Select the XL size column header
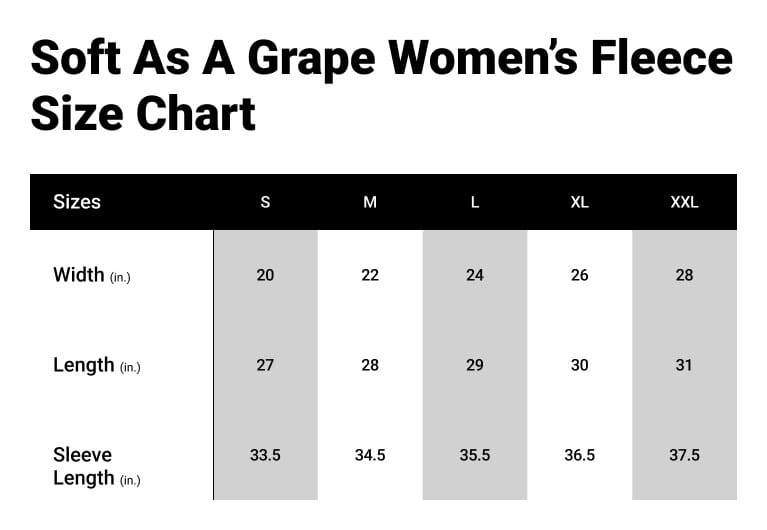Screen dimensions: 767x530 [x=579, y=202]
